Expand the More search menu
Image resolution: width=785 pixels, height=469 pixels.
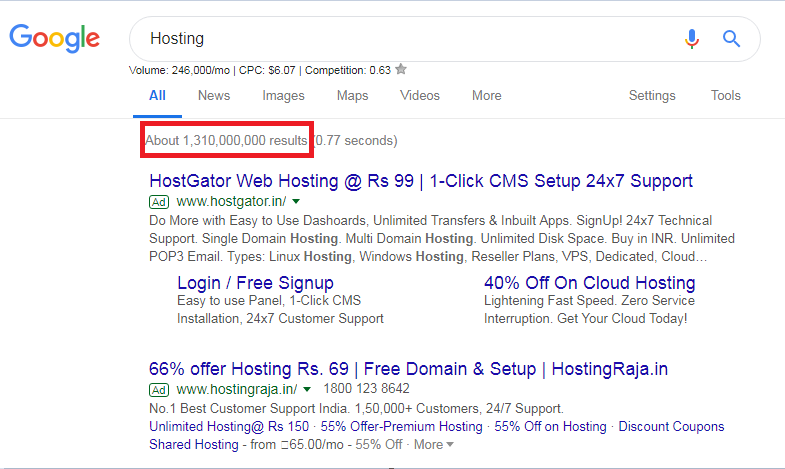click(x=487, y=96)
